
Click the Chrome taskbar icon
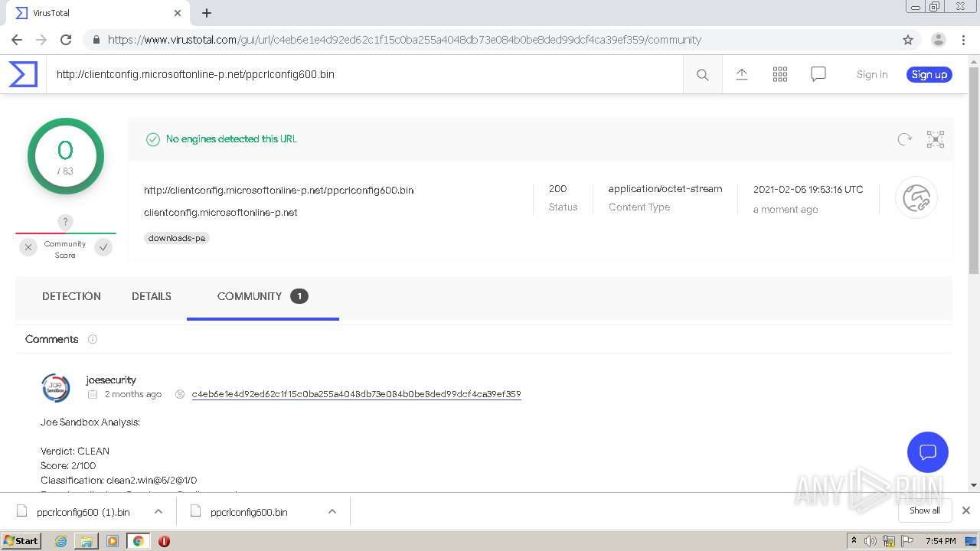(138, 541)
